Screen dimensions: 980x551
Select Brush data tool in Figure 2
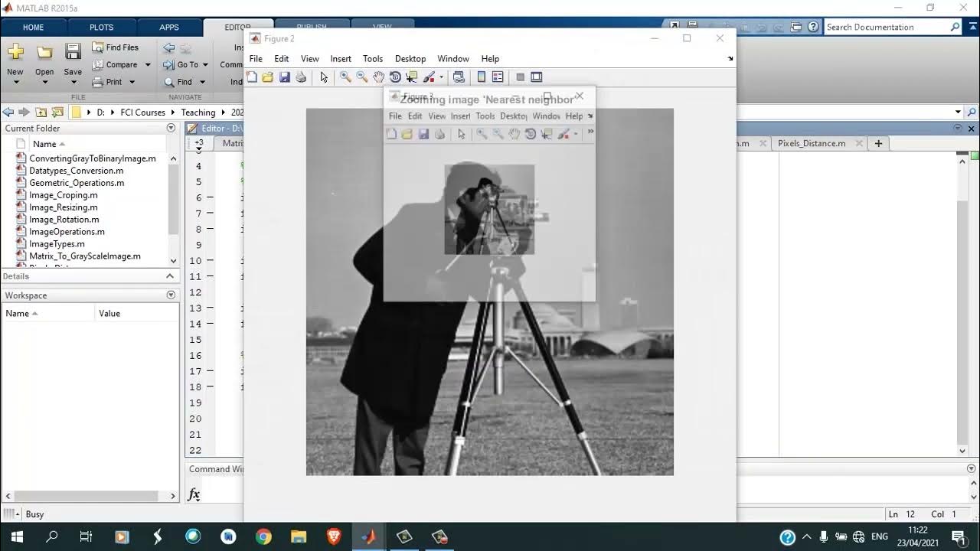tap(429, 77)
